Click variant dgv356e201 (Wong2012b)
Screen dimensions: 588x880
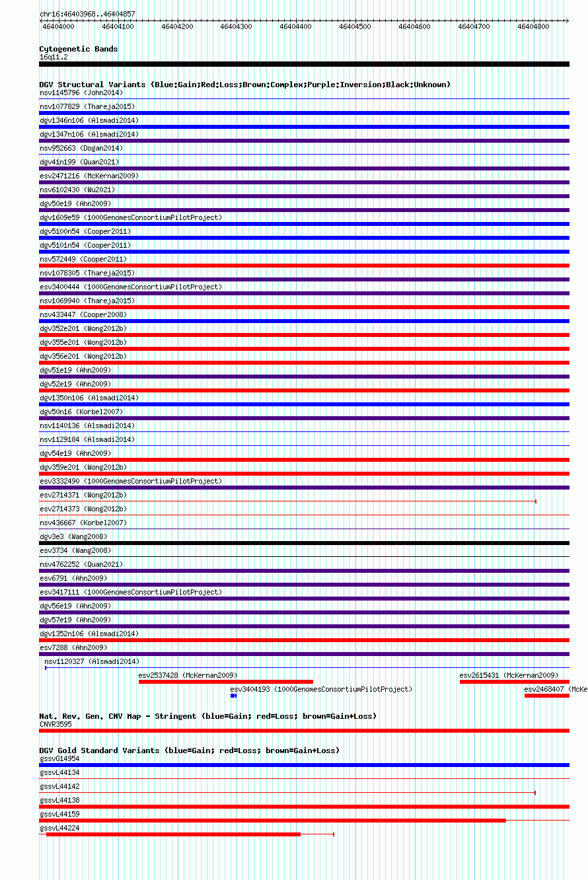(83, 356)
